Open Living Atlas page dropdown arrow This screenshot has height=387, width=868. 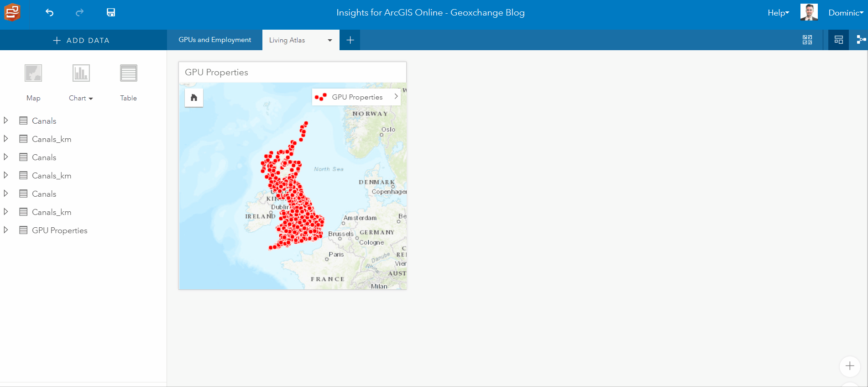(330, 40)
